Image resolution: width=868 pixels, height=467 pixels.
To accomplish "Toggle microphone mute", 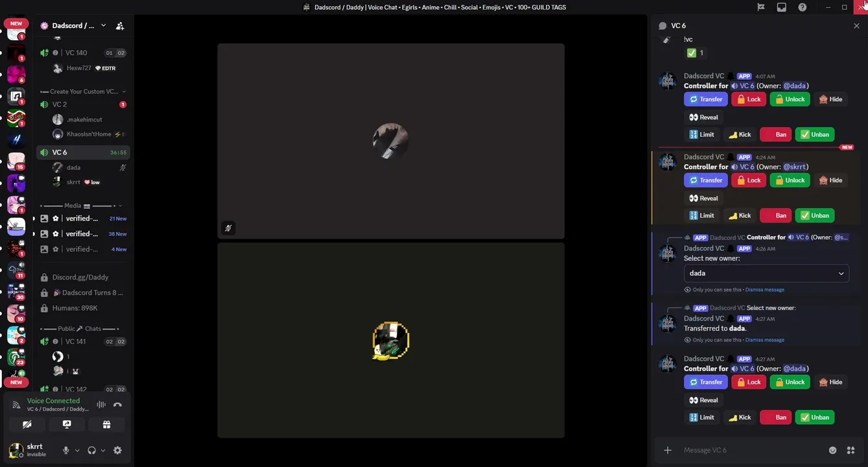I will click(65, 450).
